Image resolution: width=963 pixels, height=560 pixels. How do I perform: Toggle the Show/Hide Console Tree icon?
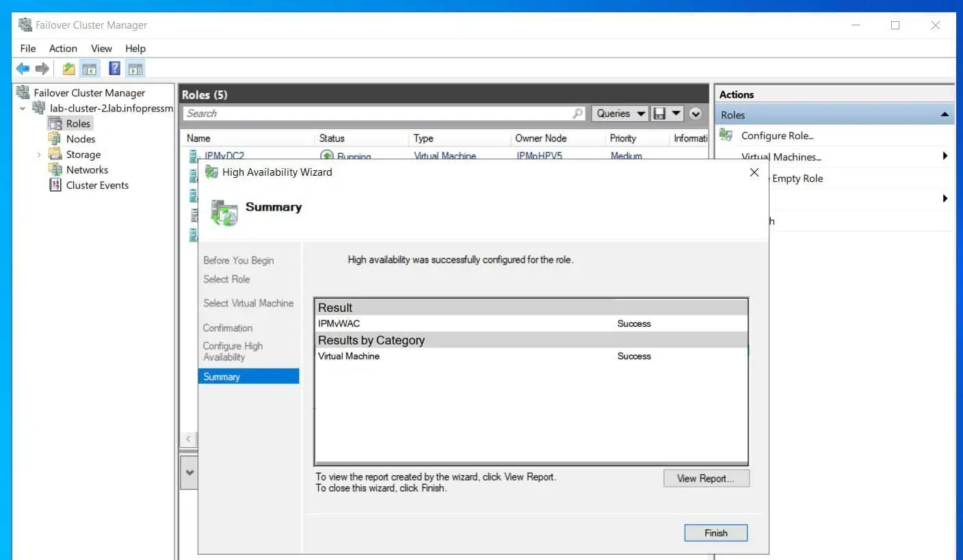(90, 68)
